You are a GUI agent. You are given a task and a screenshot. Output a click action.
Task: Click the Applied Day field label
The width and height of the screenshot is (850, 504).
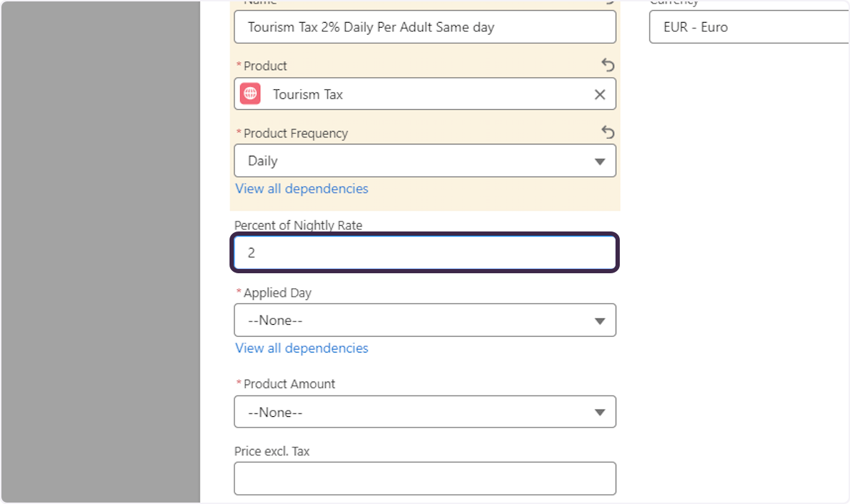pos(277,292)
